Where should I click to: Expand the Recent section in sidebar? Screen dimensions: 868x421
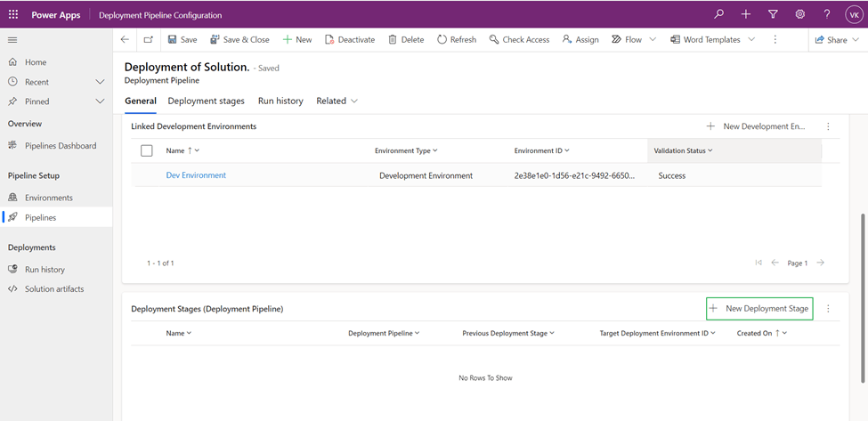pyautogui.click(x=100, y=82)
